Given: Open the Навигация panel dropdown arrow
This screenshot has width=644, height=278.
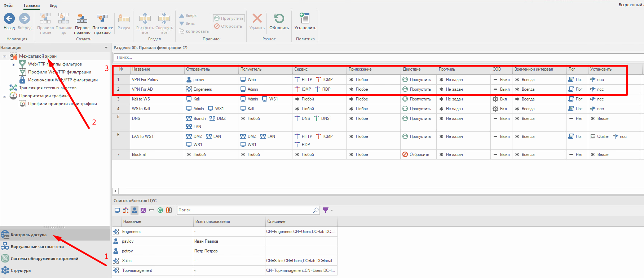Looking at the screenshot, I should click(x=106, y=48).
